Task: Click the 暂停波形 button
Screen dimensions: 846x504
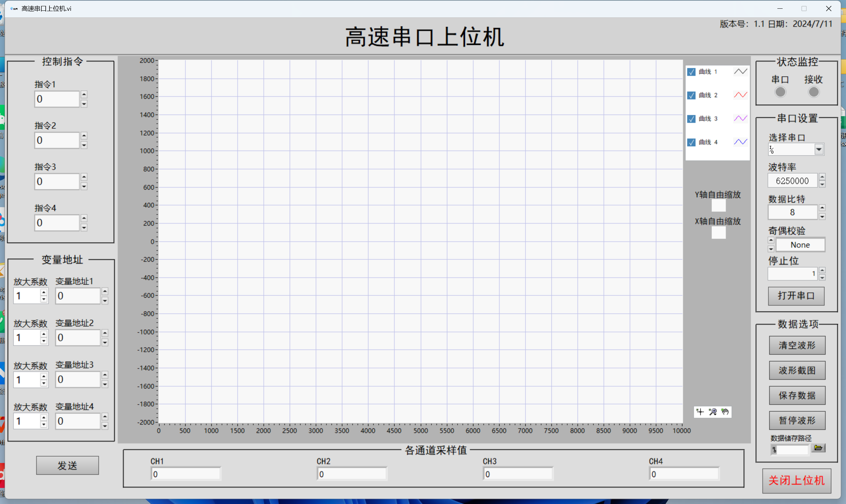Action: pyautogui.click(x=797, y=420)
